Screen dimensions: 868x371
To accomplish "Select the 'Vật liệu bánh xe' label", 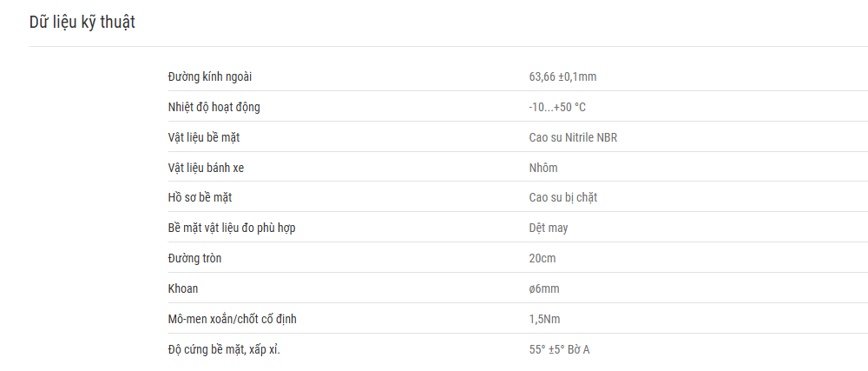I will [206, 168].
